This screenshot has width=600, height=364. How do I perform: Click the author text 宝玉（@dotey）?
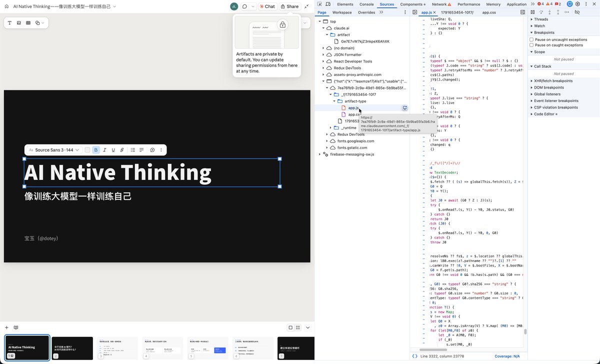41,238
